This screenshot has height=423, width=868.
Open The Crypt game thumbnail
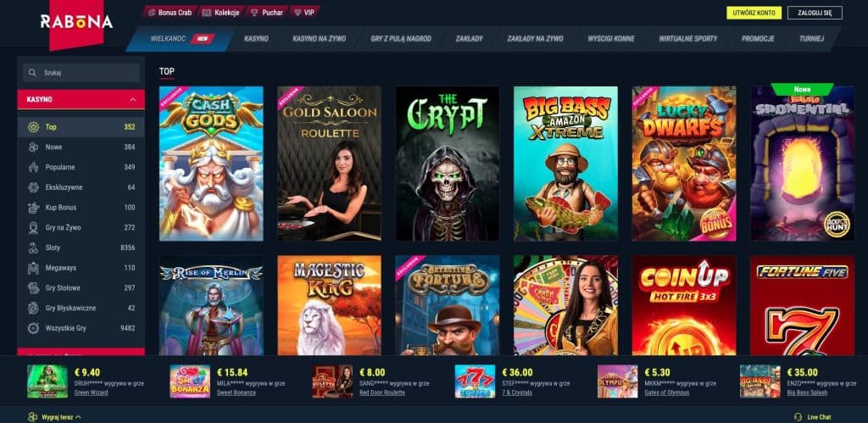pos(448,164)
